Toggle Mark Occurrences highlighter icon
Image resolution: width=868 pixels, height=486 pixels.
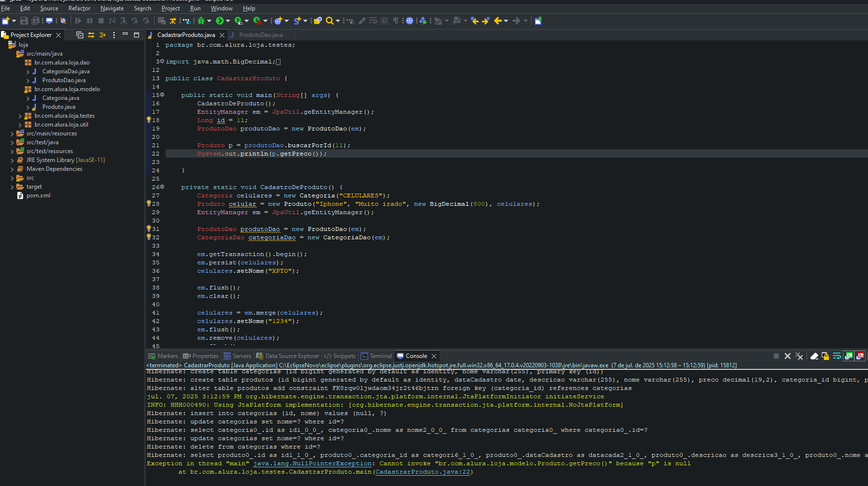362,21
